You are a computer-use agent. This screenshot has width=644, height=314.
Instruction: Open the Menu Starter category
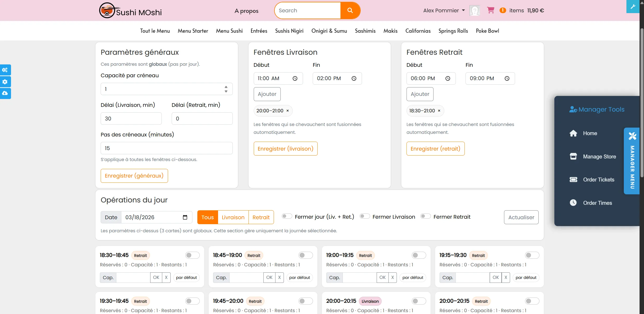(193, 31)
